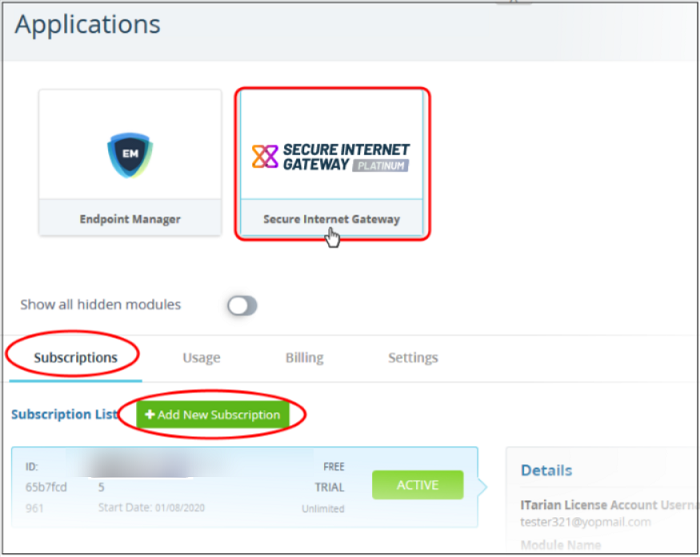Click Add New Subscription button

[212, 415]
